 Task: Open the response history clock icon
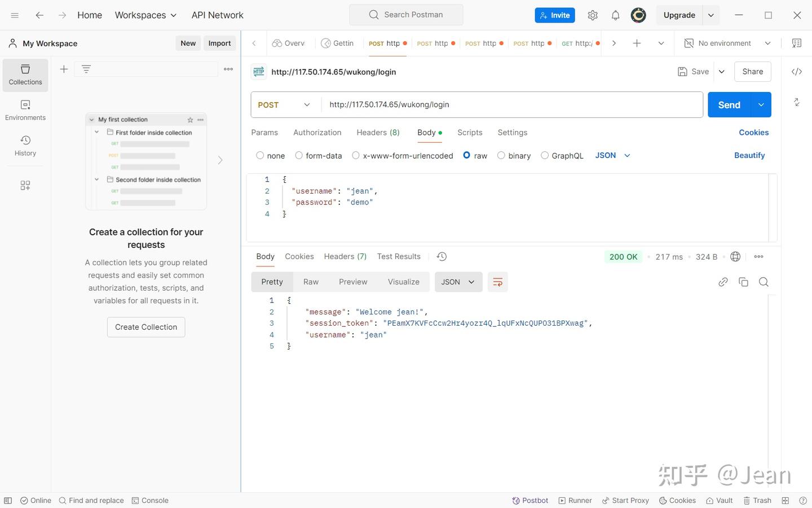(x=442, y=257)
